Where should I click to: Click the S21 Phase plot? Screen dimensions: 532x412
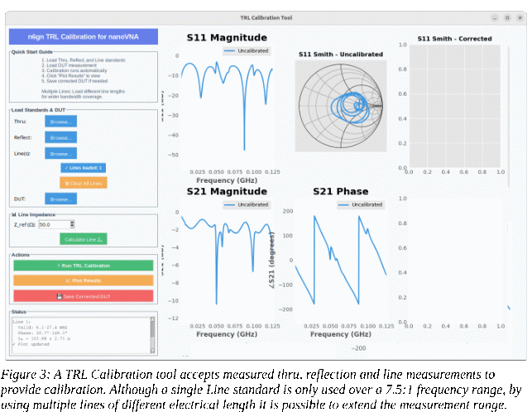[x=340, y=261]
